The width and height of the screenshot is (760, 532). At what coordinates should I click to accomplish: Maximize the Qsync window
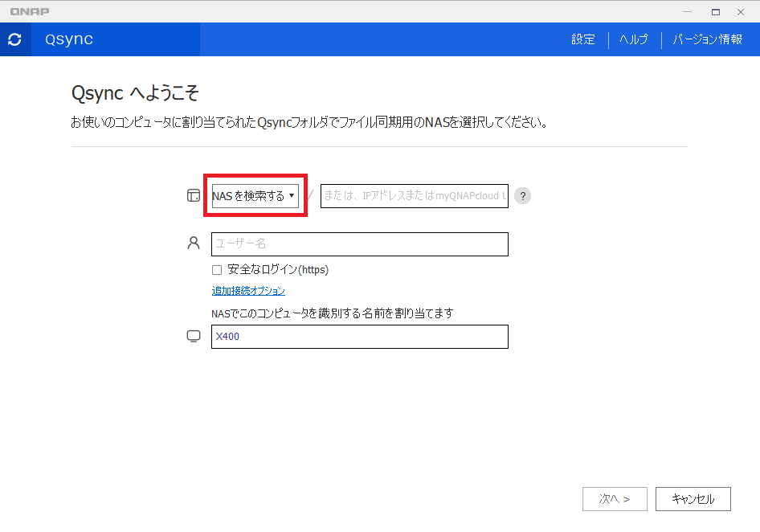click(x=715, y=12)
